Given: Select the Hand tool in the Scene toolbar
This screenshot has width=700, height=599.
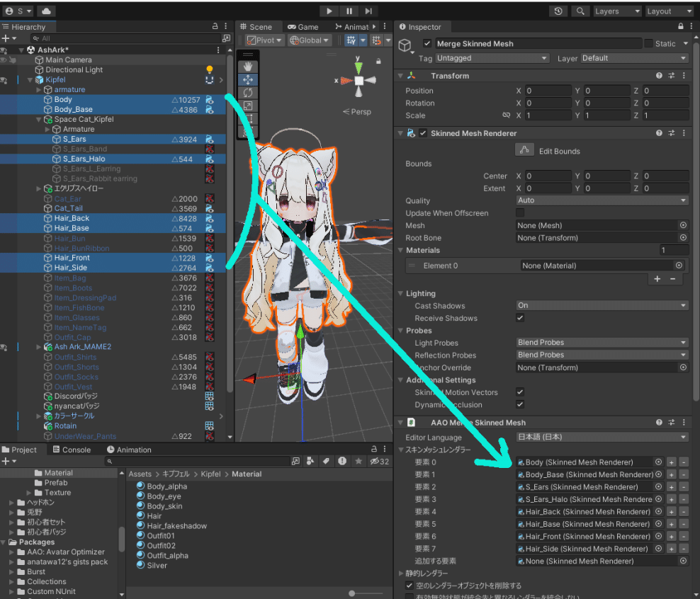Looking at the screenshot, I should tap(248, 66).
